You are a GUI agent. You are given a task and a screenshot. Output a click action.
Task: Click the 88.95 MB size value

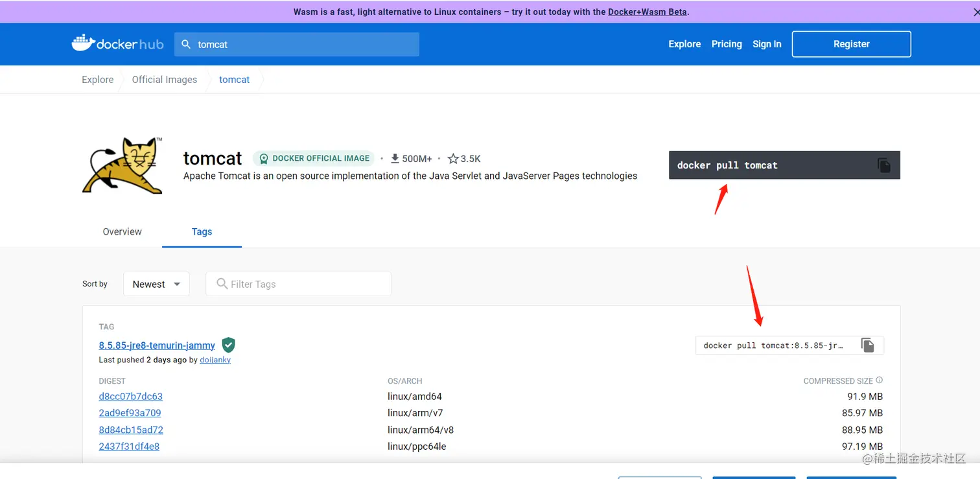[x=862, y=430]
